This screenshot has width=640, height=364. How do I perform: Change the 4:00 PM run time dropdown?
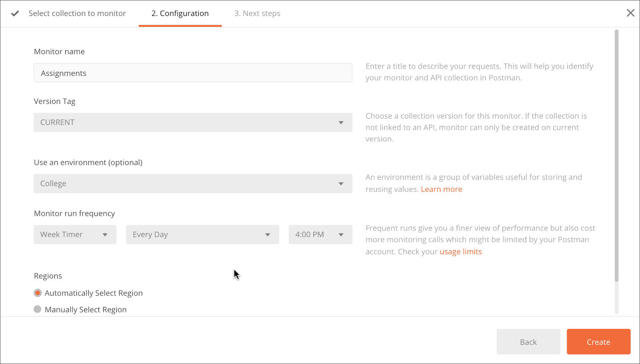point(320,235)
